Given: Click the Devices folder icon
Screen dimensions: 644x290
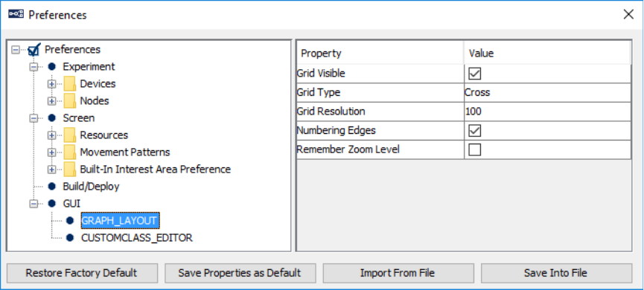Looking at the screenshot, I should point(70,84).
